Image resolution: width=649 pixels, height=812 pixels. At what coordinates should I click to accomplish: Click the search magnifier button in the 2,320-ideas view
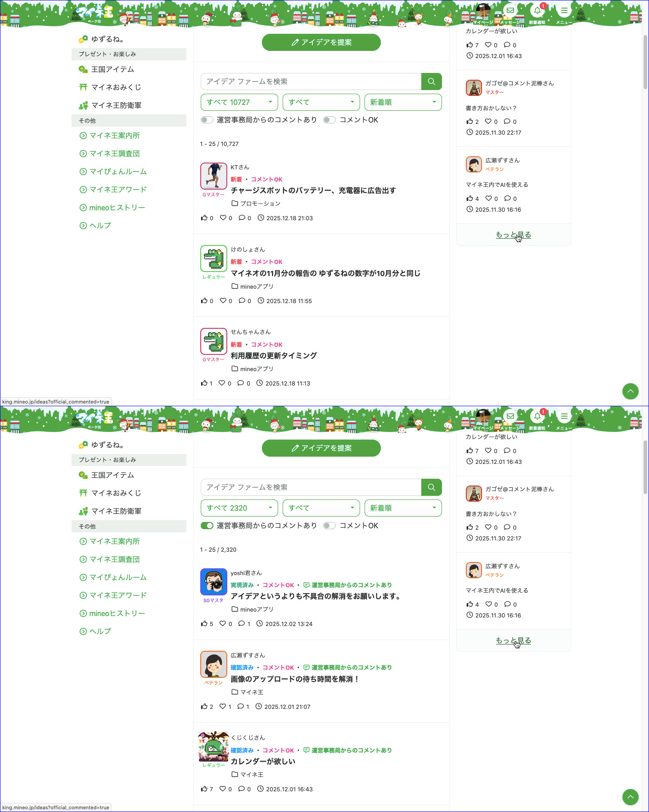coord(432,487)
